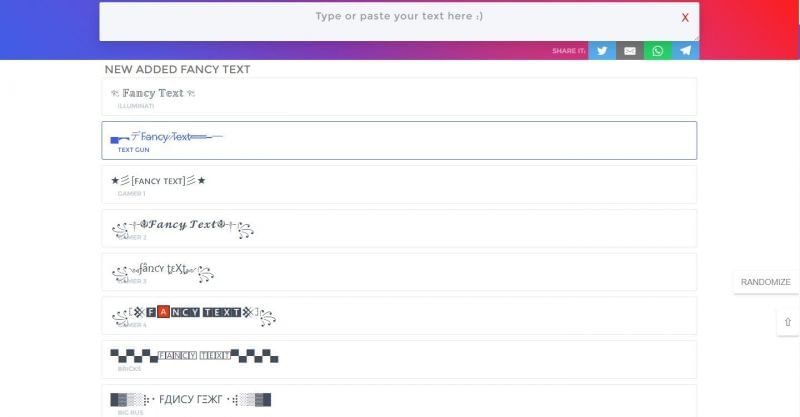Click the Bricks style label
The width and height of the screenshot is (800, 417).
tap(129, 369)
